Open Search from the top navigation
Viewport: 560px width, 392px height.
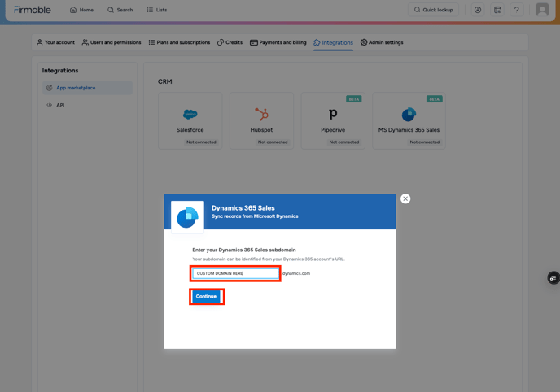[x=120, y=10]
